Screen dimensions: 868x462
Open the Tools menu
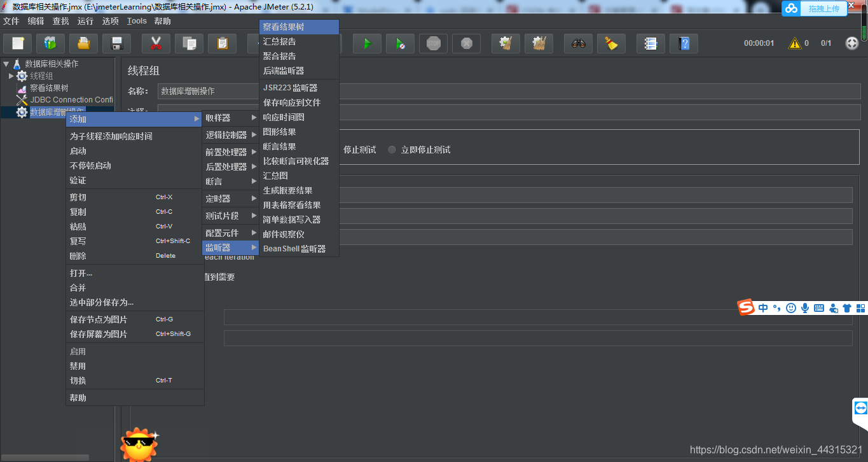(137, 21)
